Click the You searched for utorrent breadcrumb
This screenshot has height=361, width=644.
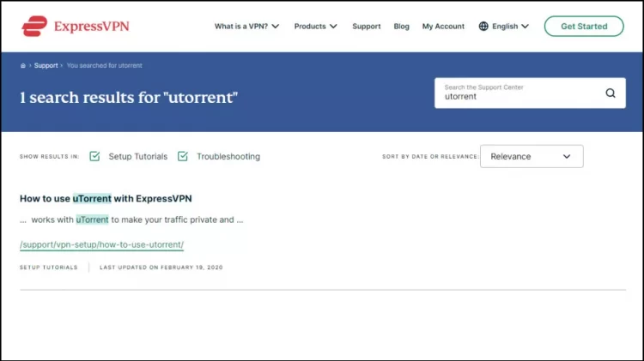point(104,66)
